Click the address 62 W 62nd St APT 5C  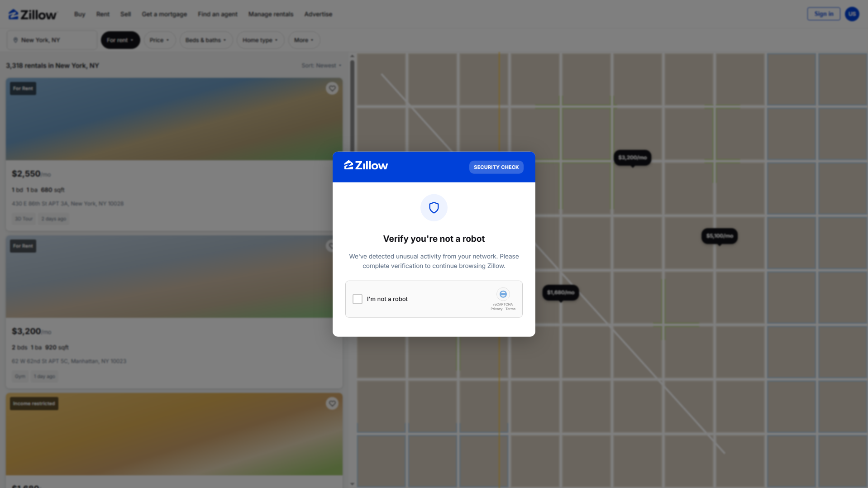pyautogui.click(x=69, y=361)
